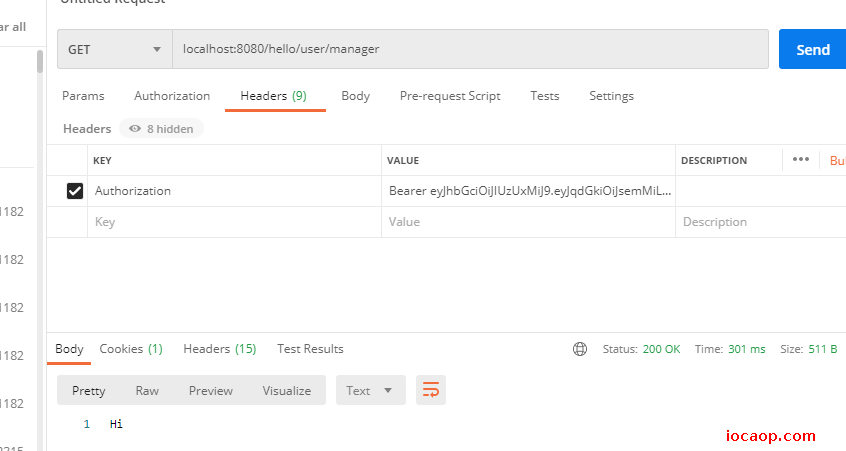The image size is (846, 451).
Task: Switch to the Authorization tab
Action: click(x=172, y=96)
